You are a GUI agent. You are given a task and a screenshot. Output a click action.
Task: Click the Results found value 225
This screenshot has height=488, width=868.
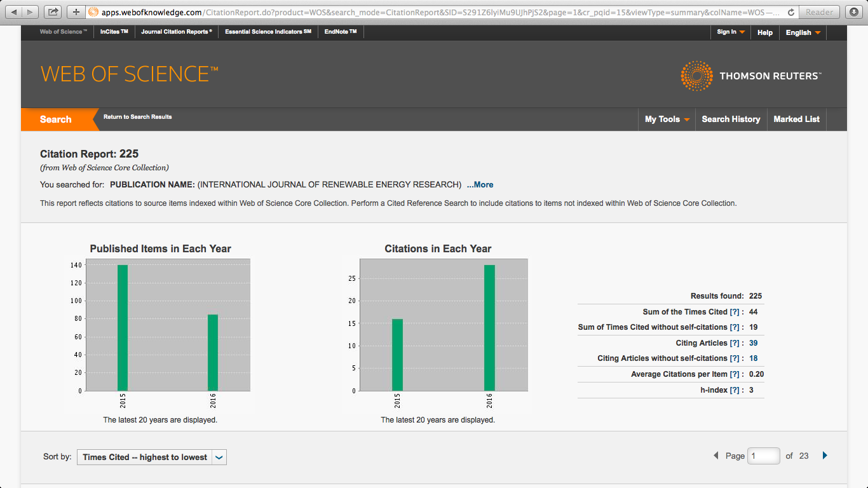click(756, 296)
